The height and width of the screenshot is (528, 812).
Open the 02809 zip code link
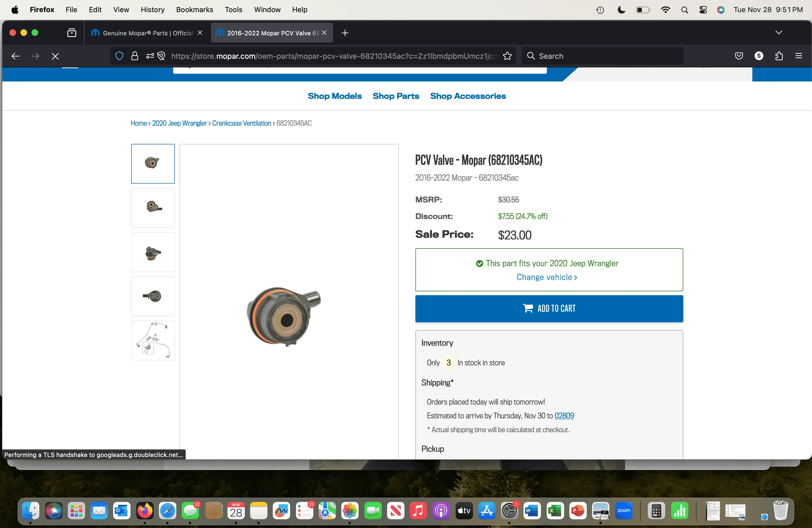pyautogui.click(x=564, y=416)
